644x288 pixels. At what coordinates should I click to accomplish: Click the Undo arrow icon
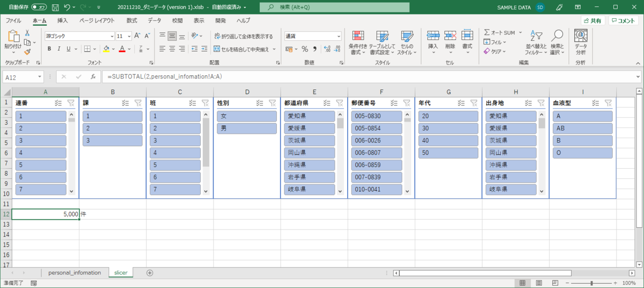pos(67,8)
